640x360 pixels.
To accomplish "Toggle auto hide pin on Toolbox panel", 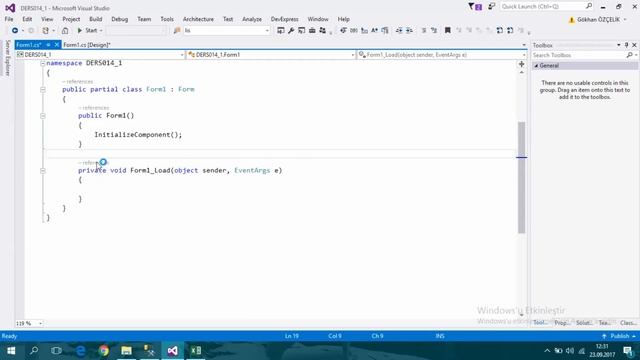I will (x=627, y=45).
